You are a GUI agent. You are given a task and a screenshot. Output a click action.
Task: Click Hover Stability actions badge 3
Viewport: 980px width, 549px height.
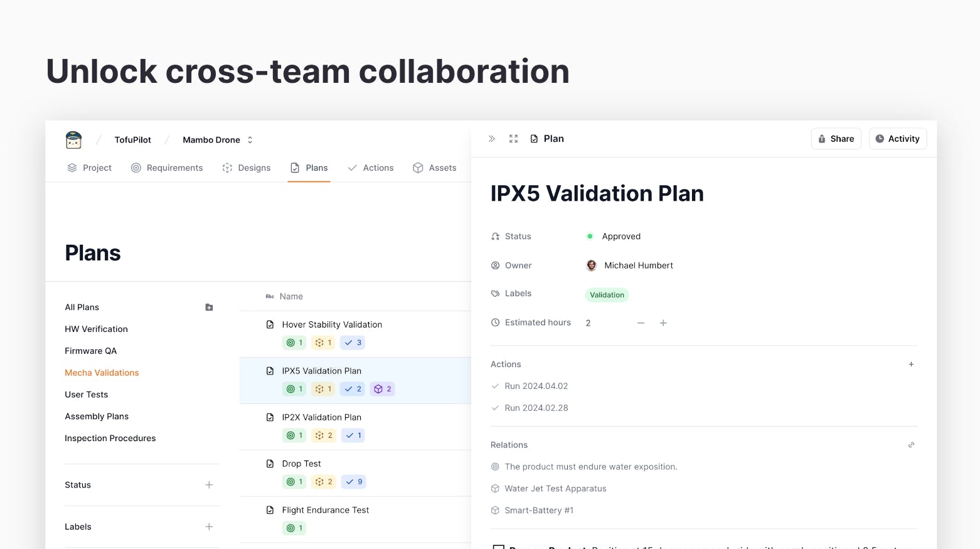click(353, 343)
